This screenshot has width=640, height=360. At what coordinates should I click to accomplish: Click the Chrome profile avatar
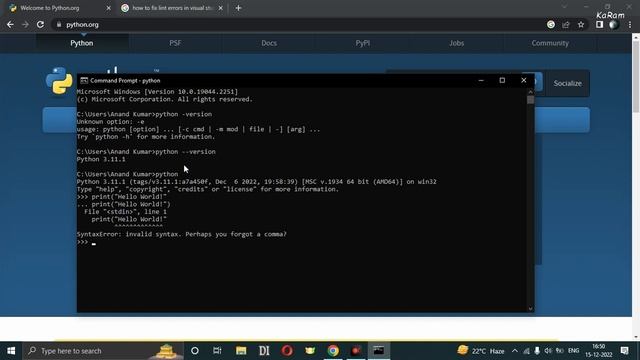coord(613,24)
